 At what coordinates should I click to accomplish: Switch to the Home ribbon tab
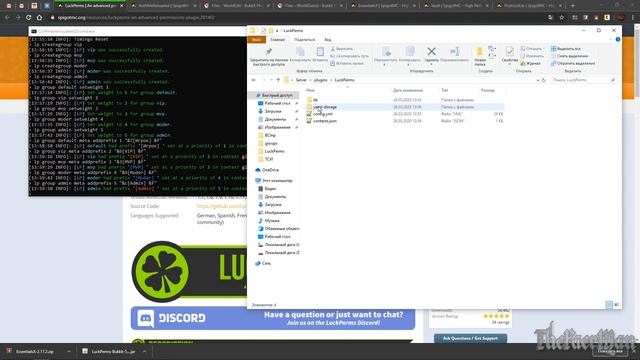coord(277,40)
